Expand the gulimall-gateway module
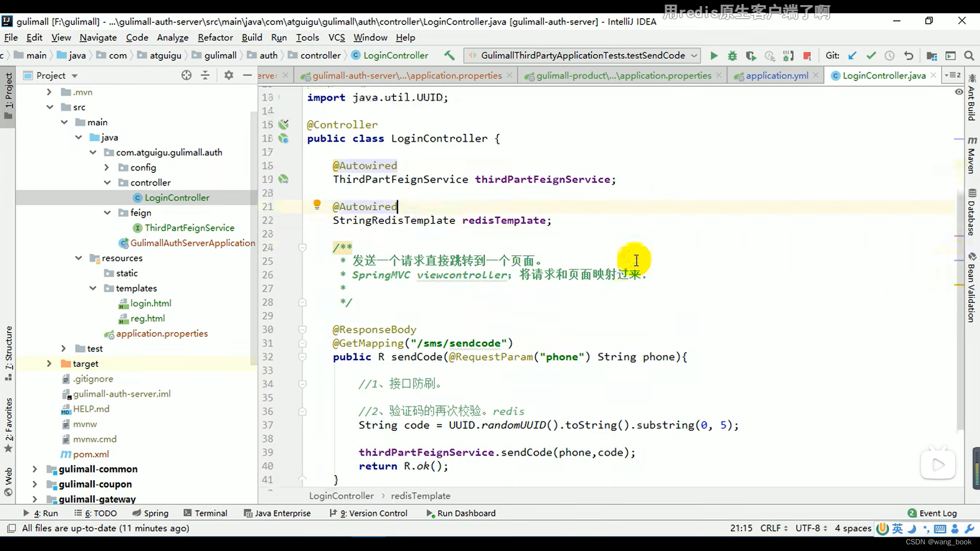This screenshot has width=980, height=551. coord(34,498)
